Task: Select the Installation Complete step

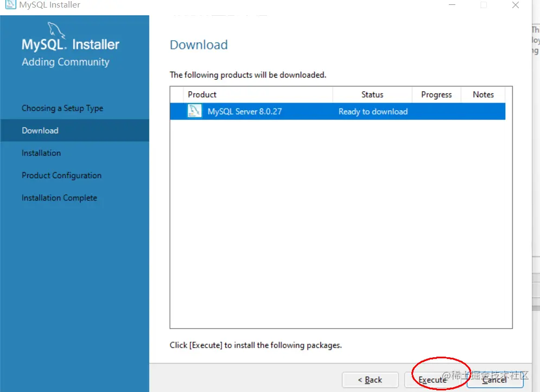Action: coord(59,198)
